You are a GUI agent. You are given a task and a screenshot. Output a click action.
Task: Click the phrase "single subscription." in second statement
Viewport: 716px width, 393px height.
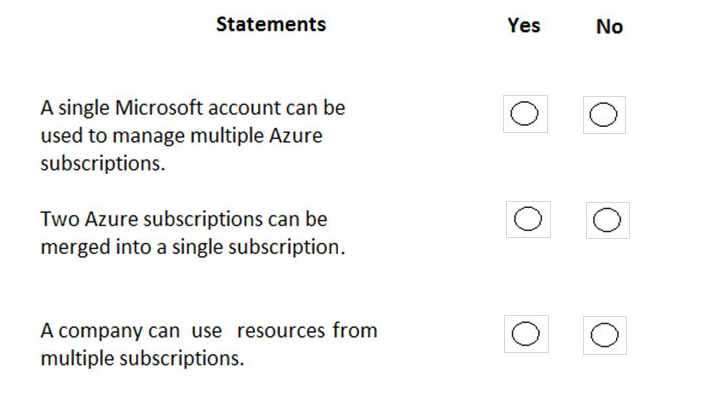click(x=258, y=248)
